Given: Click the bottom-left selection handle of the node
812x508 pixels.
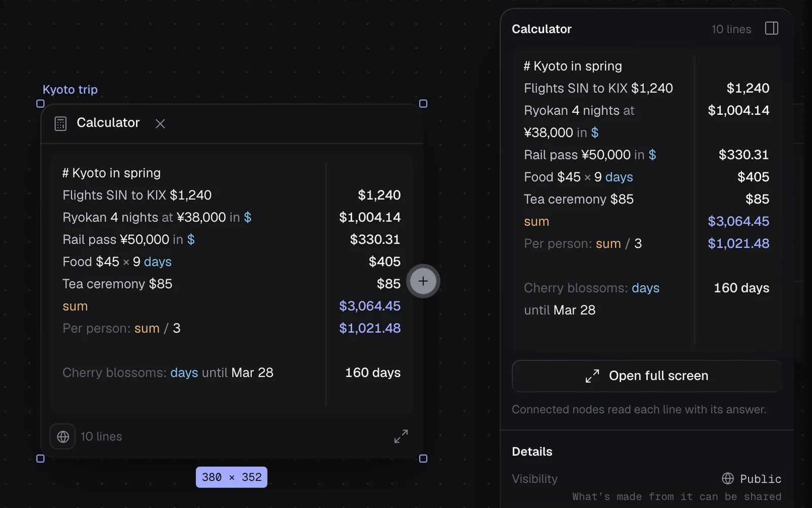Looking at the screenshot, I should tap(41, 459).
